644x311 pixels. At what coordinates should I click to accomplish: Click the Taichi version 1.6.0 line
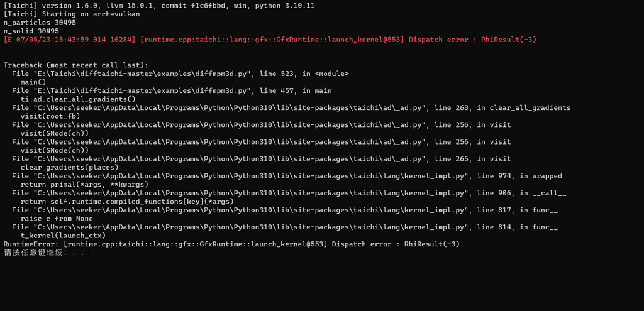pos(159,6)
